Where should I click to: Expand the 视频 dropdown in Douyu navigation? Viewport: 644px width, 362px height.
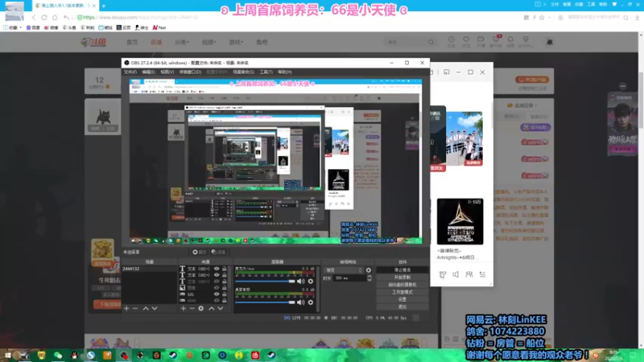pyautogui.click(x=208, y=42)
